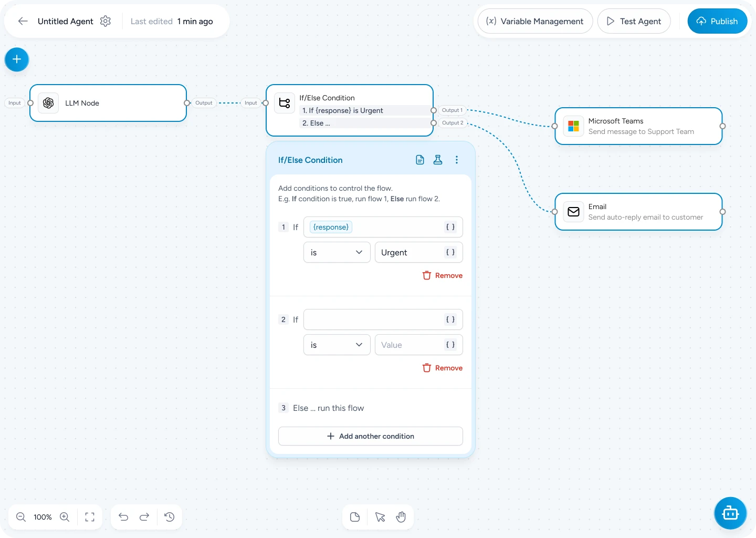Click Add another condition
756x538 pixels.
[371, 436]
